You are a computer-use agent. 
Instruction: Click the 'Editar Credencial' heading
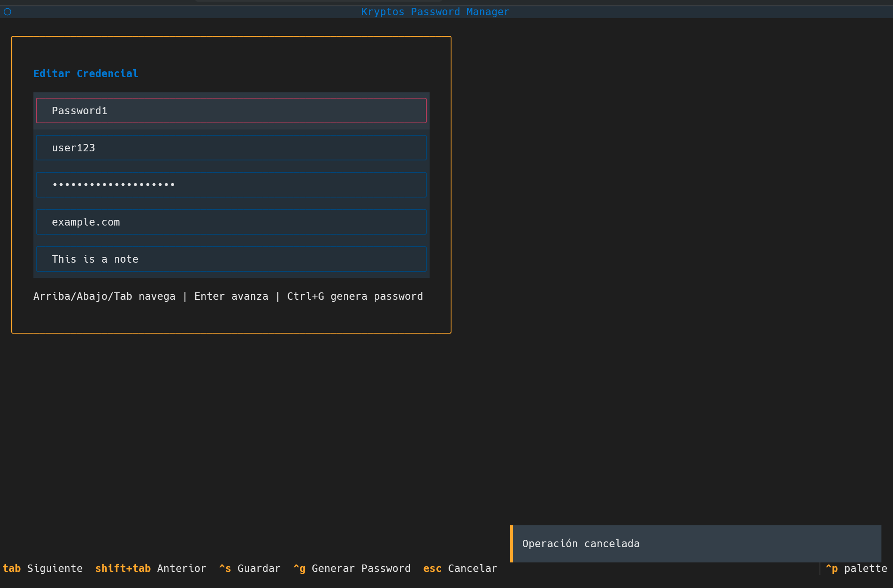[x=86, y=74]
